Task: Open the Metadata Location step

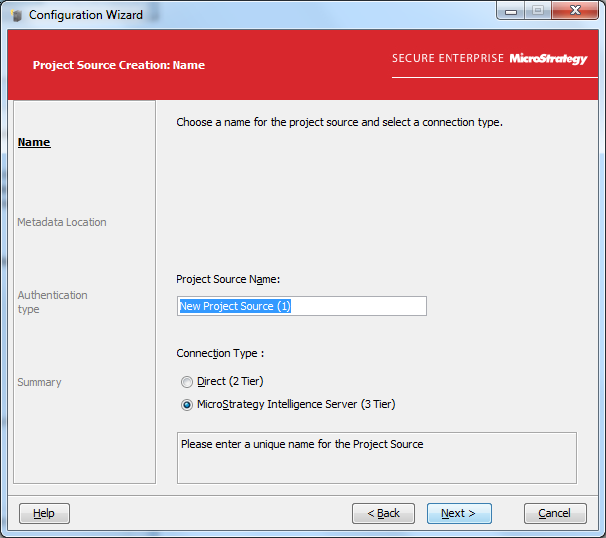Action: click(62, 222)
